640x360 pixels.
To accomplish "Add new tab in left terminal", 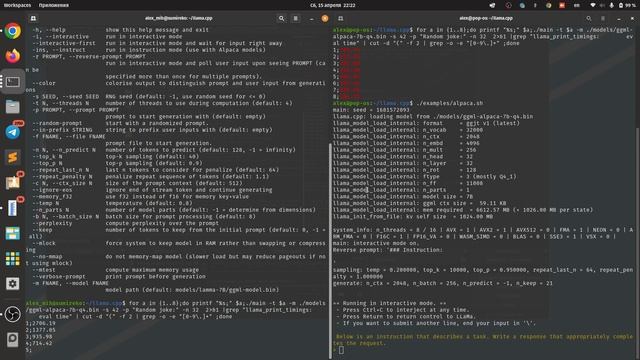I will pyautogui.click(x=33, y=18).
